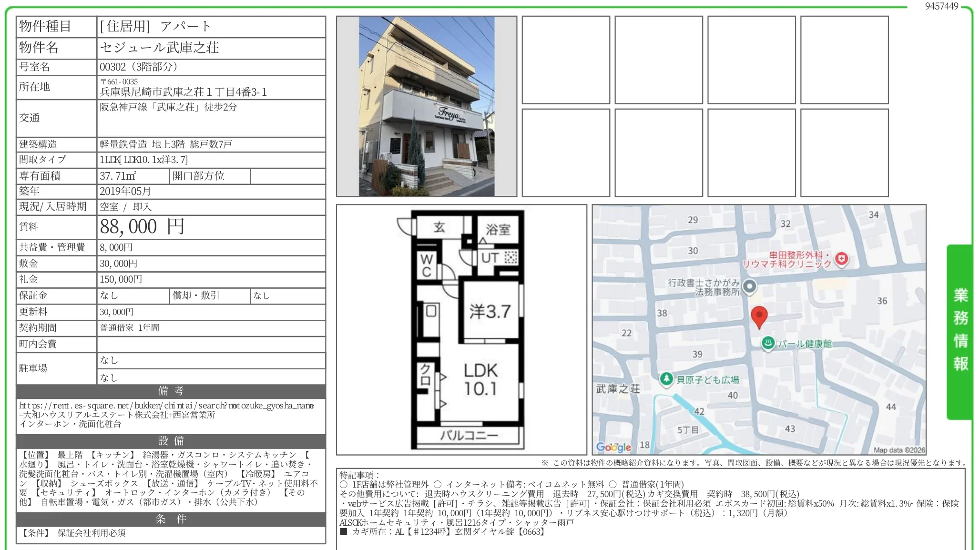Click the 設備 section header
Viewport: 980px width, 550px height.
[x=171, y=441]
